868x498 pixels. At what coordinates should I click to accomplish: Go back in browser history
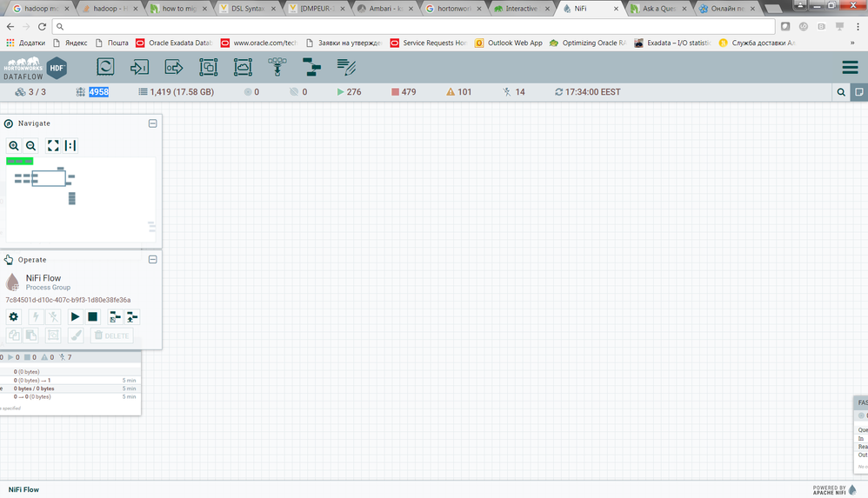[10, 27]
